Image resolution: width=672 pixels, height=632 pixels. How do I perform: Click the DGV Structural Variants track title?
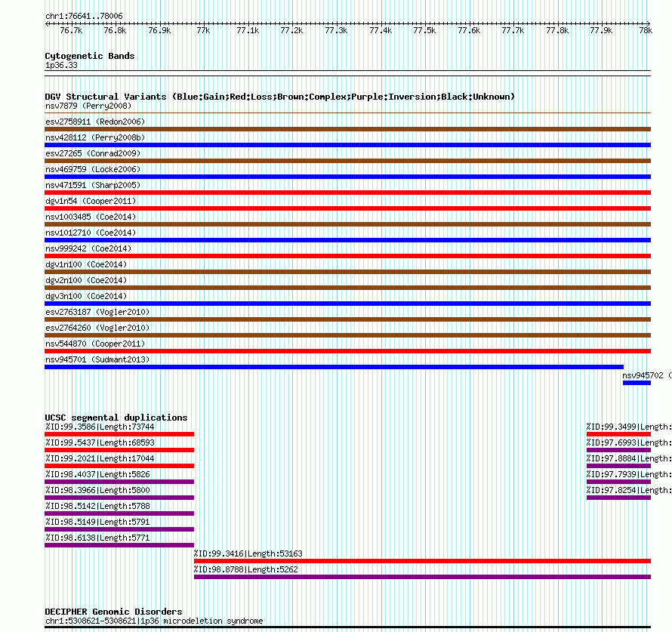pyautogui.click(x=280, y=97)
